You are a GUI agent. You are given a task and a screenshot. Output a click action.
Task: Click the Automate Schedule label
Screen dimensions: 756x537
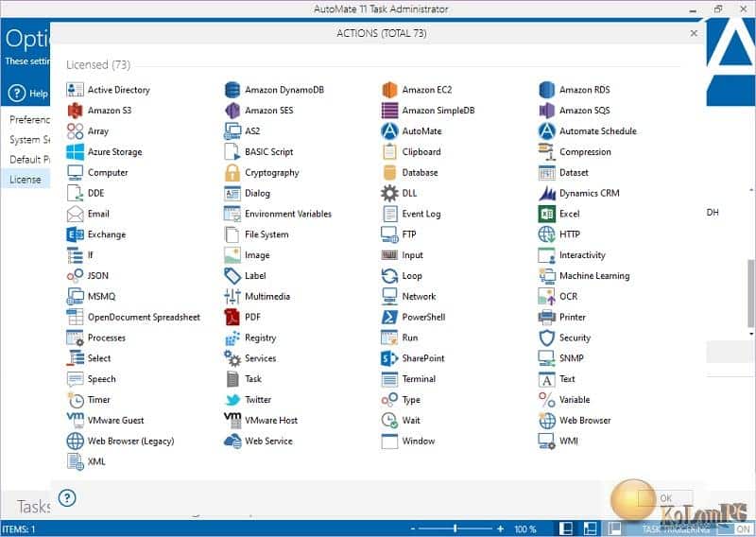(x=598, y=131)
